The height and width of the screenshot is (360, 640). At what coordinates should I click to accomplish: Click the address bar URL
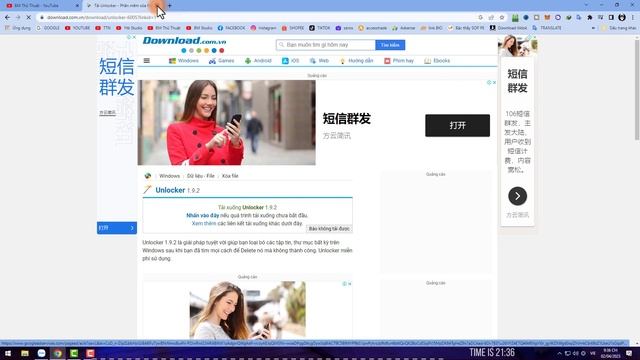pyautogui.click(x=101, y=18)
